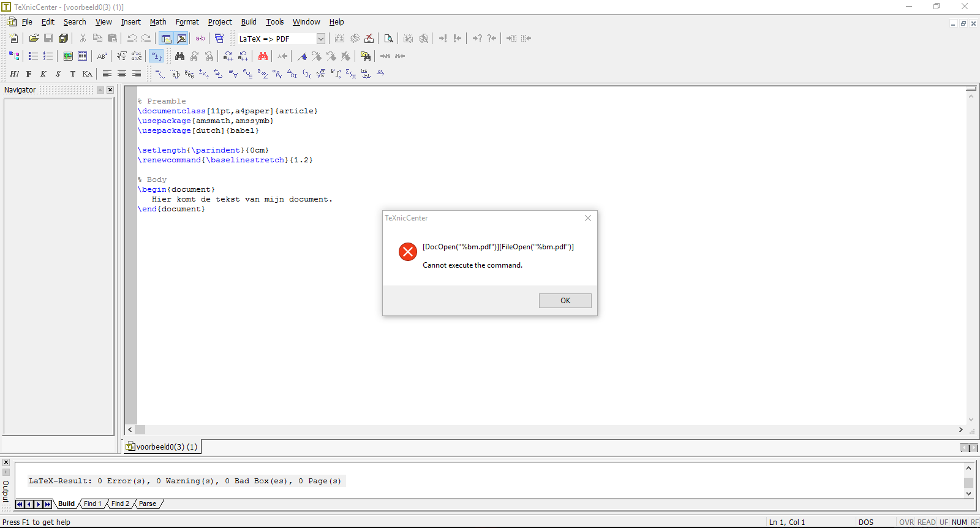Toggle the highlighted math symbols toolbar button

156,56
